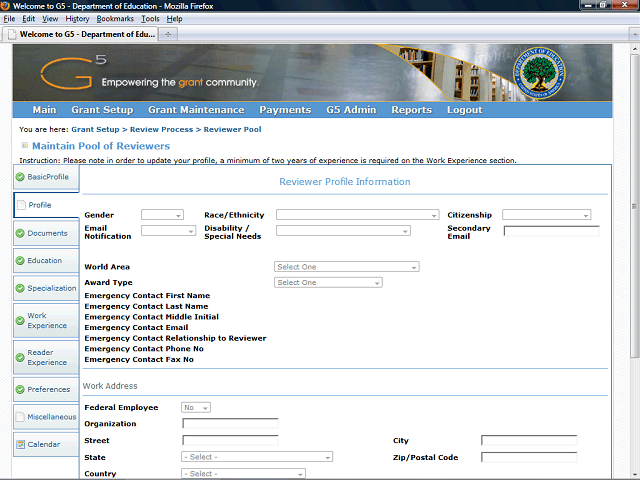
Task: Switch to BasicProfile side tab
Action: (46, 178)
